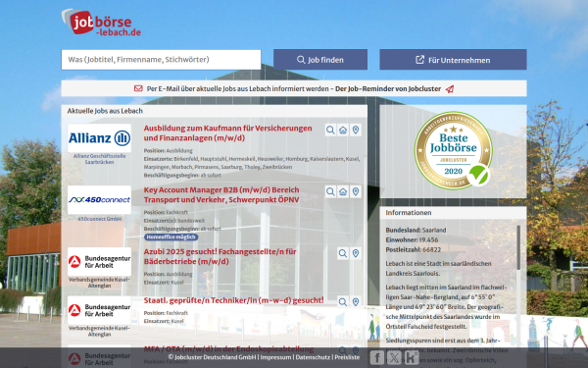Click magnifier icon for Azubi 2025 job
588x368 pixels.
click(343, 253)
